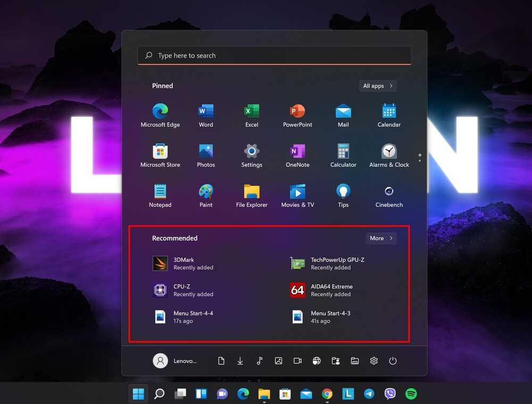Open the Lenovo user account menu
This screenshot has width=532, height=404.
click(x=175, y=361)
